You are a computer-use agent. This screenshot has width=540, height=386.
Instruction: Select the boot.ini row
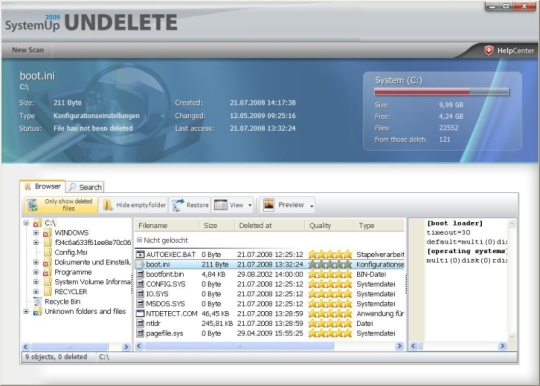click(x=270, y=264)
